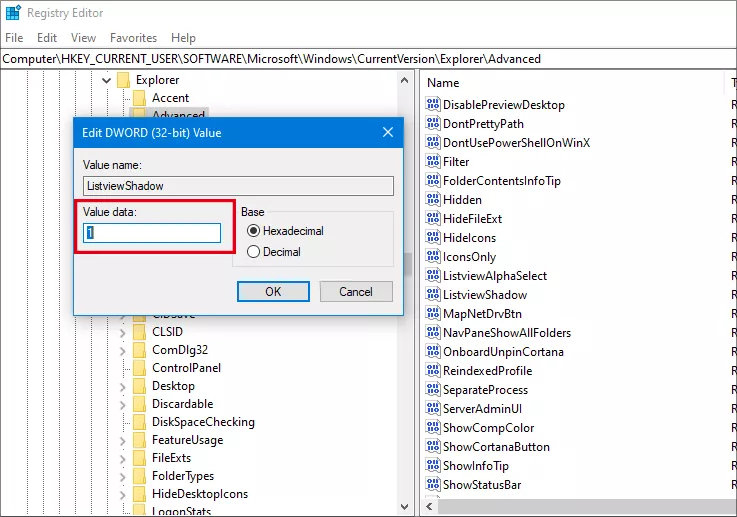Click the ServerAdminUI value icon

pos(432,408)
